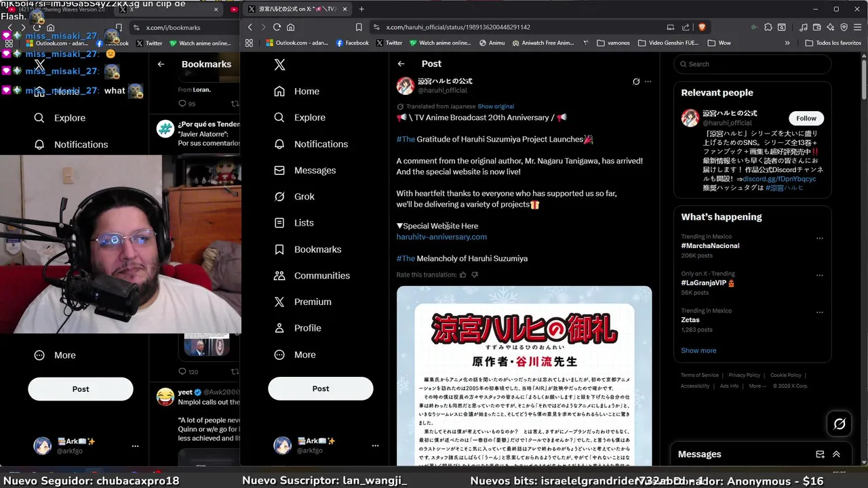Click the share icon in the address bar
868x488 pixels.
686,27
